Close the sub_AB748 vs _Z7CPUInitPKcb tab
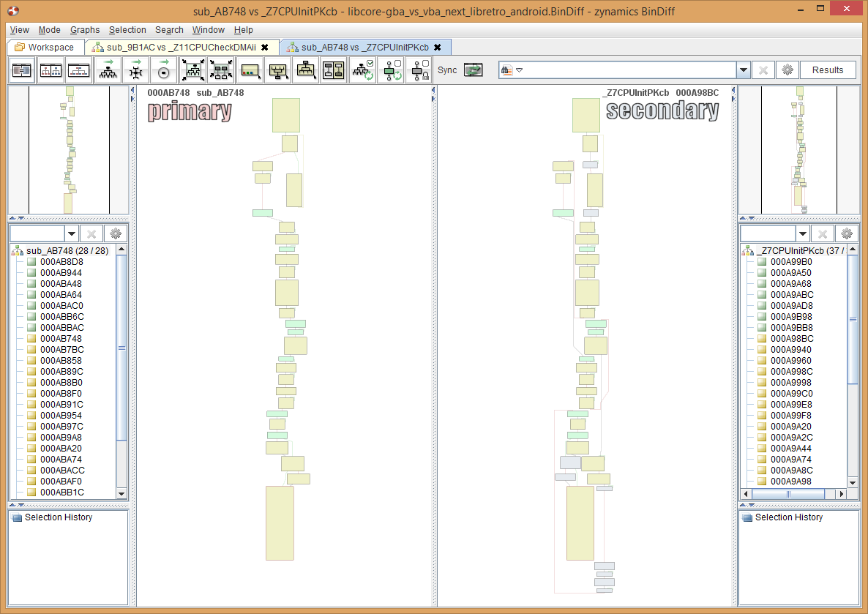Image resolution: width=868 pixels, height=614 pixels. (438, 47)
